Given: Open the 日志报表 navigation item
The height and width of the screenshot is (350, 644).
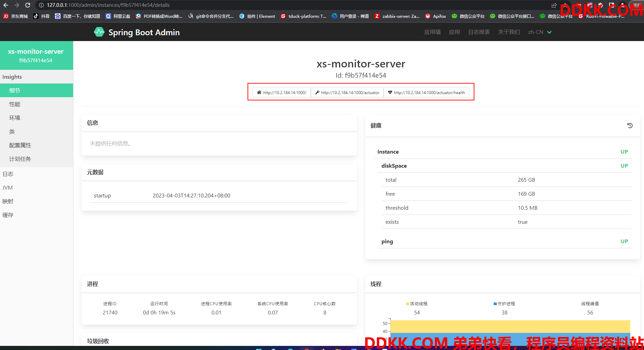Looking at the screenshot, I should (479, 32).
